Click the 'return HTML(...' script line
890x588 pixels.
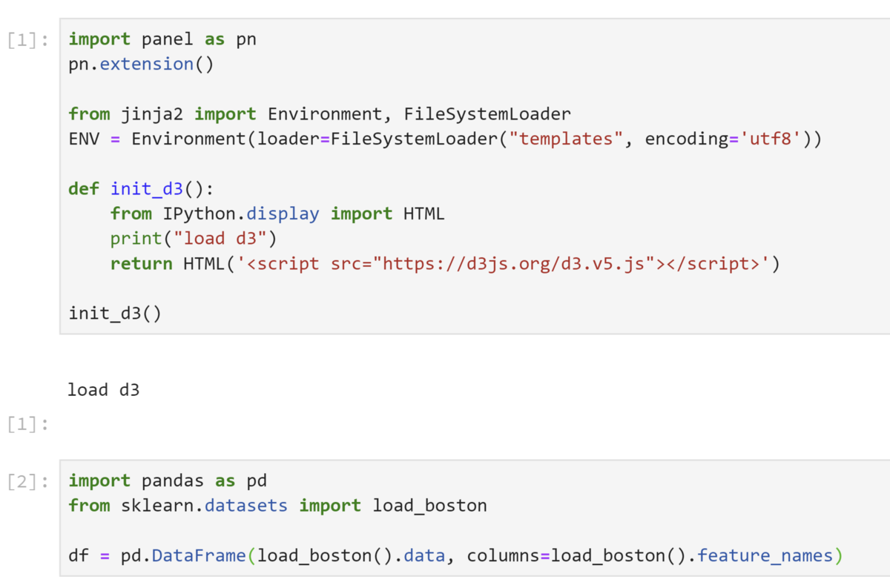click(x=445, y=263)
